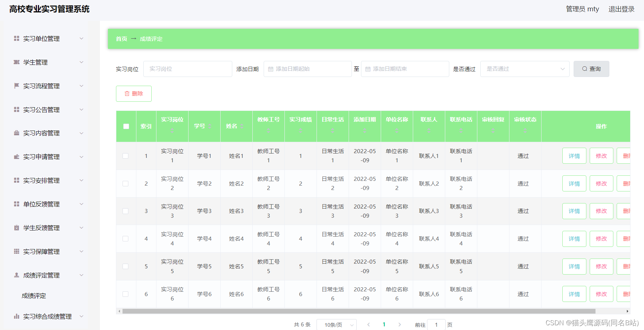Collapse 成绩评定管理 chevron
644x330 pixels.
pos(82,275)
